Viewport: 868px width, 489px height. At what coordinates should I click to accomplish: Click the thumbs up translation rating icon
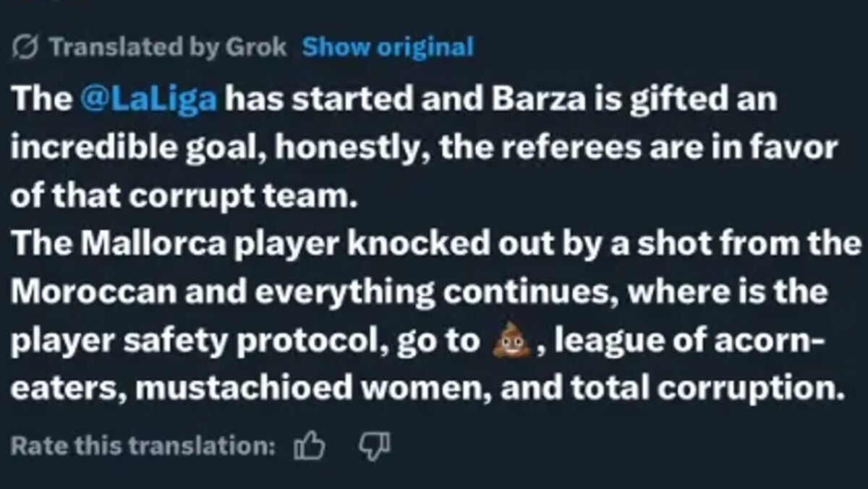[x=310, y=446]
